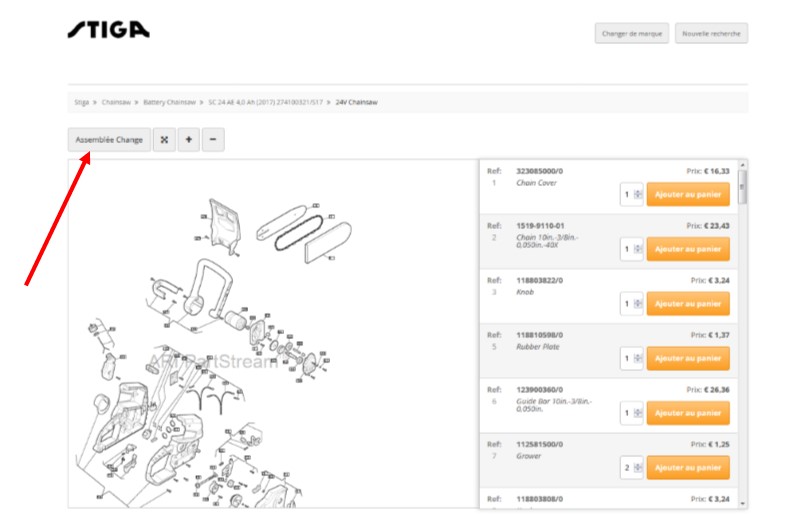
Task: Open the Assemblée Change selector
Action: click(x=109, y=140)
